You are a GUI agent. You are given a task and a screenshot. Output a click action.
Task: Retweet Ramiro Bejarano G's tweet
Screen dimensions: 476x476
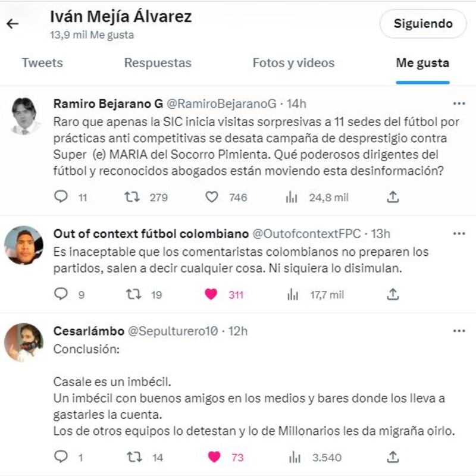(x=131, y=197)
